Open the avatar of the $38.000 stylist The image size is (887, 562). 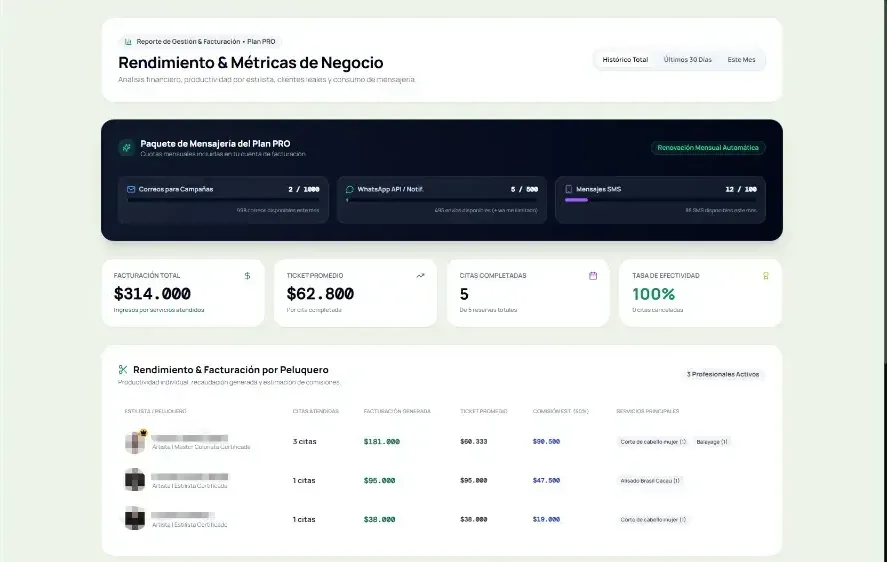[135, 518]
